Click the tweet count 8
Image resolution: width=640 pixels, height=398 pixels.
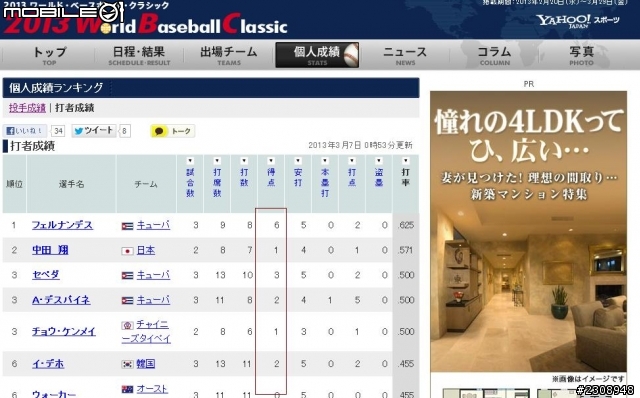tap(124, 131)
